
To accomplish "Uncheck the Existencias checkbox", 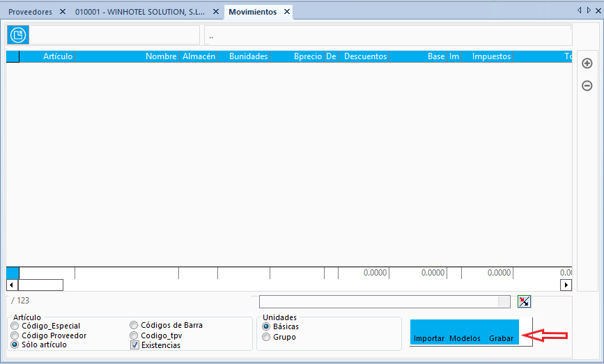I will coord(134,345).
